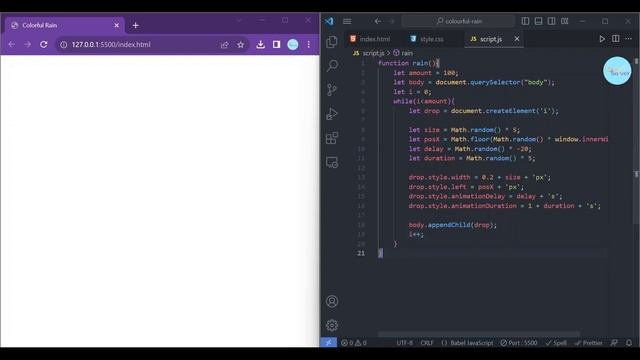
Task: Share this page from Chrome address bar
Action: coord(224,44)
